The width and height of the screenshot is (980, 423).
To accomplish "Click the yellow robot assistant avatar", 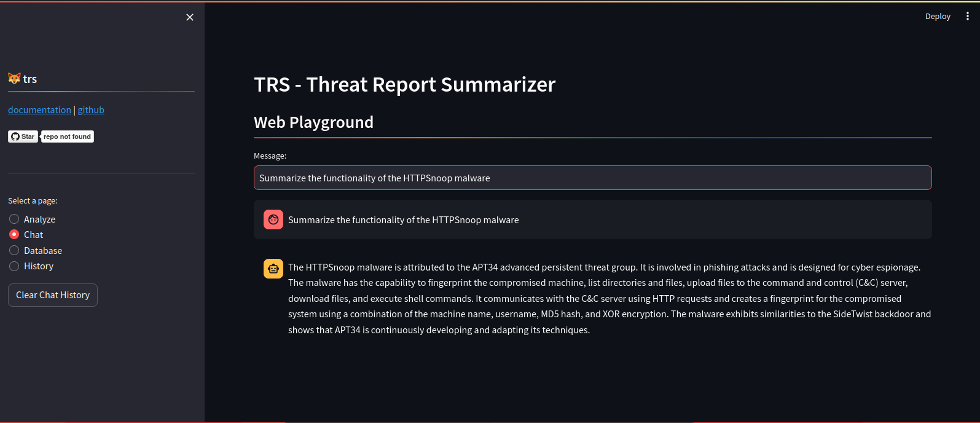I will pos(273,269).
